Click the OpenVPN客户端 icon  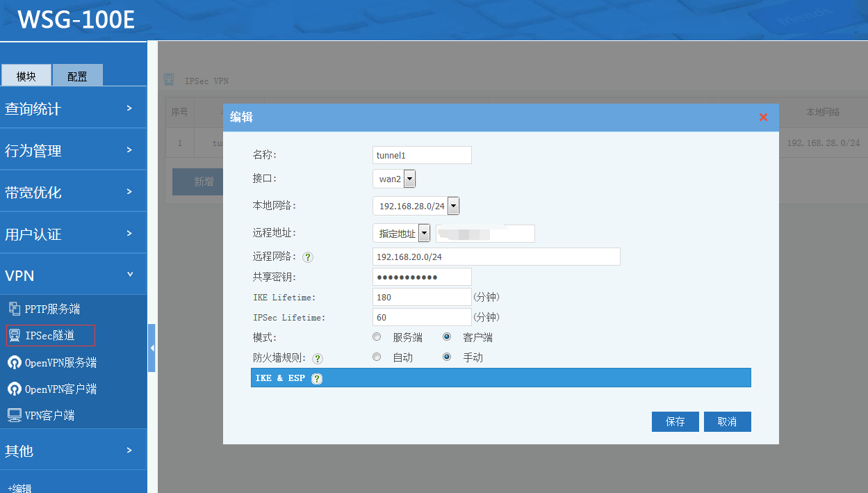tap(14, 389)
